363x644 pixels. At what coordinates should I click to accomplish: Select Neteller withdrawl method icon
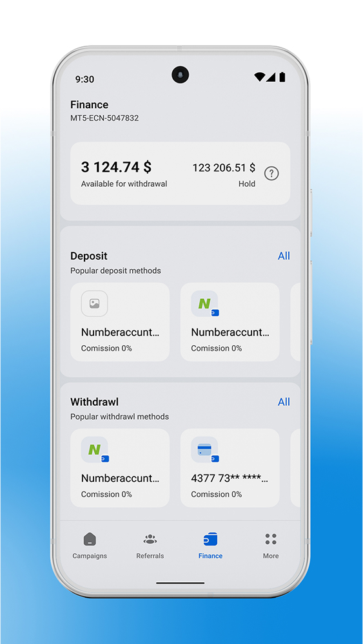click(x=95, y=450)
